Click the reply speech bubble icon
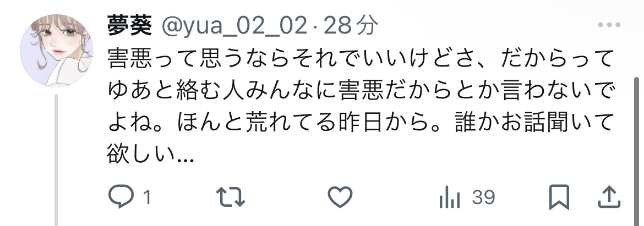 [x=121, y=197]
